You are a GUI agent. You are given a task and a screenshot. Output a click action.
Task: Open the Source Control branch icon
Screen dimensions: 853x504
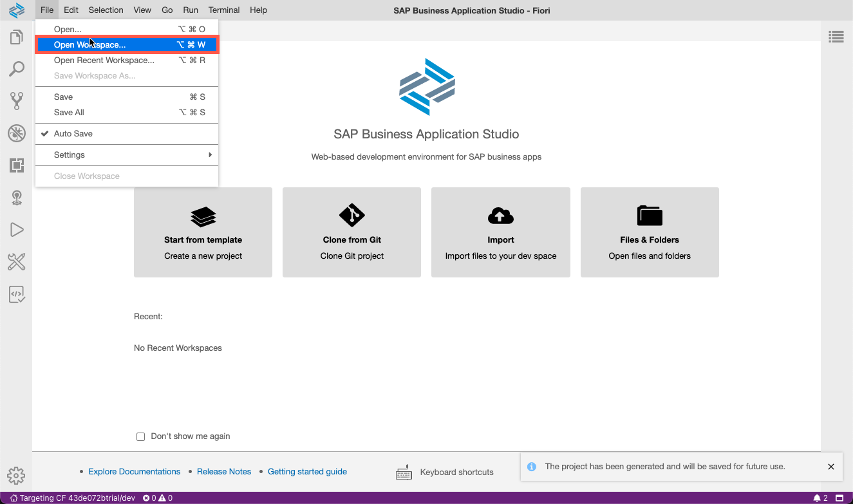[x=16, y=101]
